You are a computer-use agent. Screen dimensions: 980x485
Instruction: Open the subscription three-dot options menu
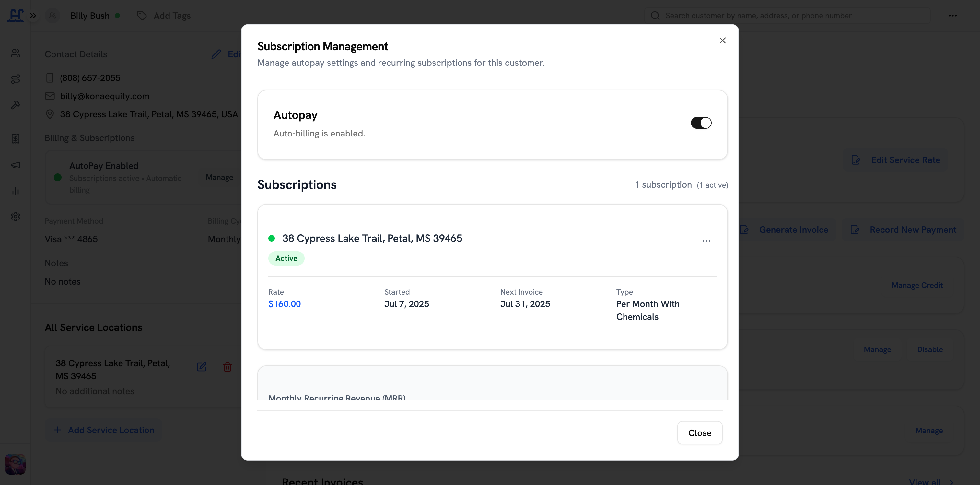(x=706, y=241)
